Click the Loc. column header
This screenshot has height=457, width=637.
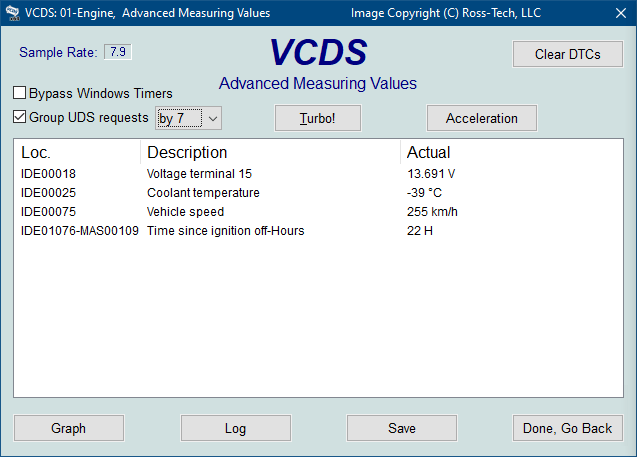pos(77,152)
